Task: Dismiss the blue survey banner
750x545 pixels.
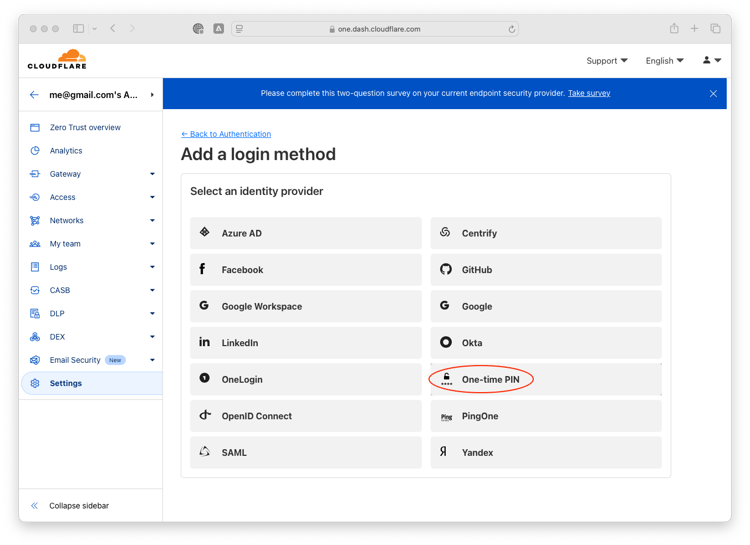Action: (x=713, y=94)
